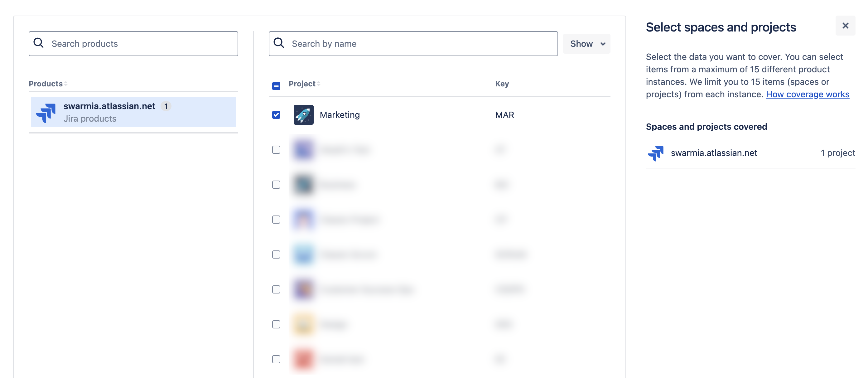Click the Key column header
868x378 pixels.
click(x=502, y=84)
